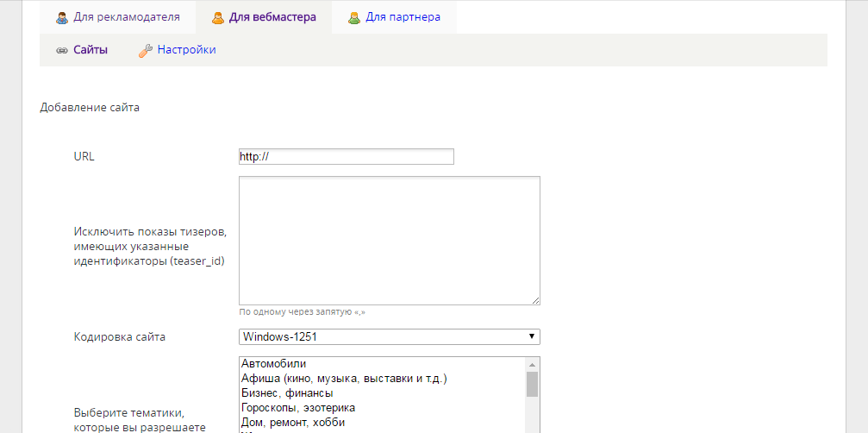The image size is (868, 433).
Task: Select Автомобили in the topics list
Action: point(273,364)
